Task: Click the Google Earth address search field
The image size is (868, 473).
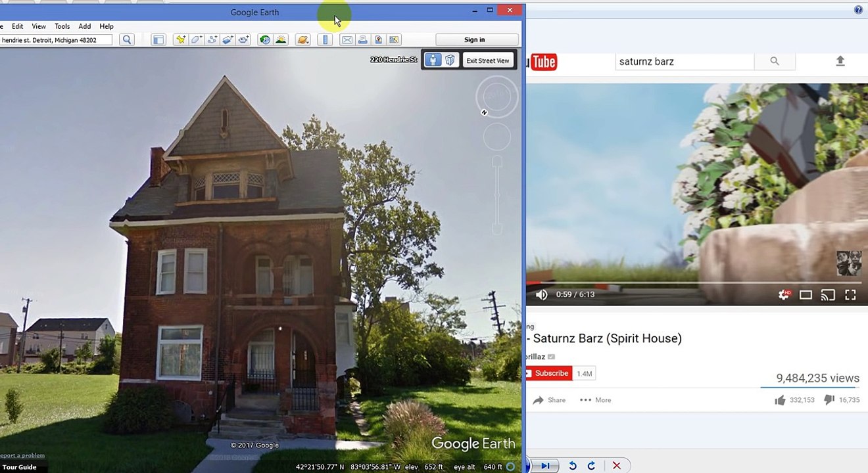Action: 55,40
